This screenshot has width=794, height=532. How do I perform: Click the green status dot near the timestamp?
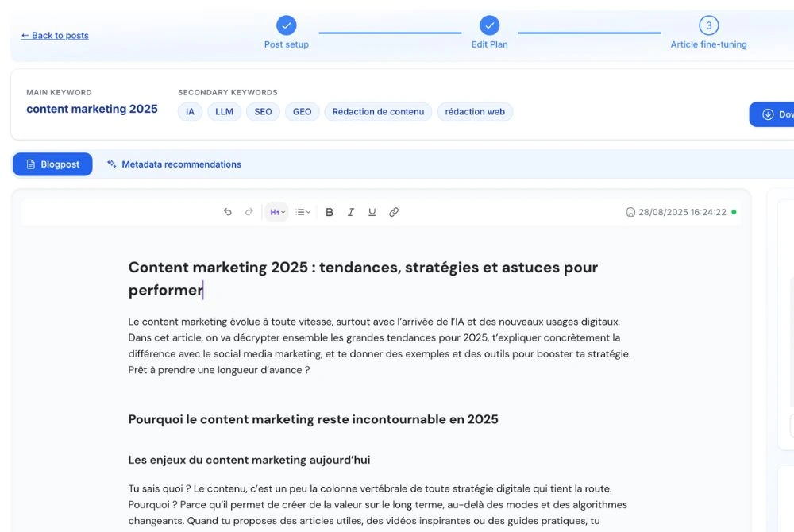point(734,212)
